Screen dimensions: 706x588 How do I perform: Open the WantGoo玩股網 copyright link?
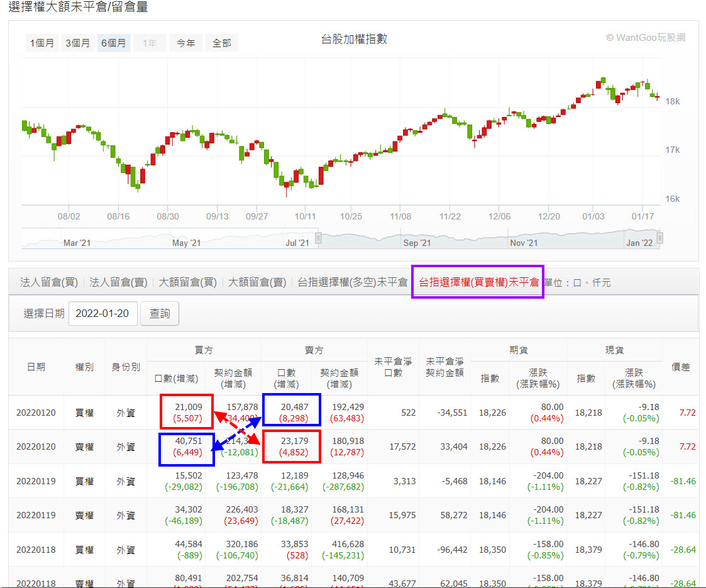click(x=647, y=38)
